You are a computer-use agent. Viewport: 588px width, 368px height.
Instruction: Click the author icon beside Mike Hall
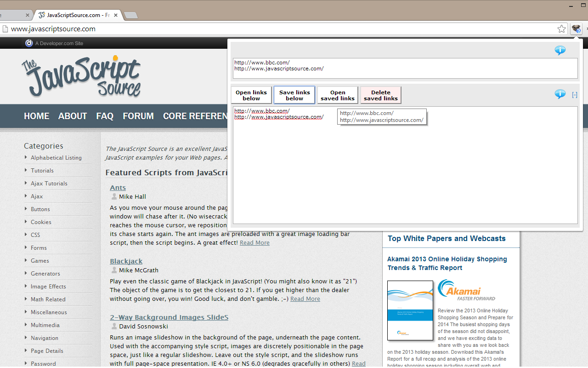tap(114, 196)
